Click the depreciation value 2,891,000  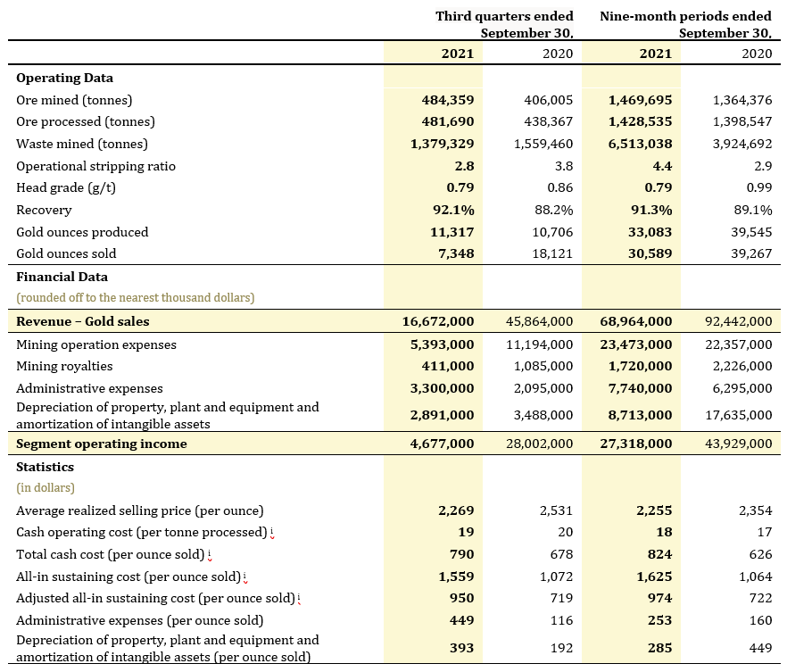[x=442, y=415]
